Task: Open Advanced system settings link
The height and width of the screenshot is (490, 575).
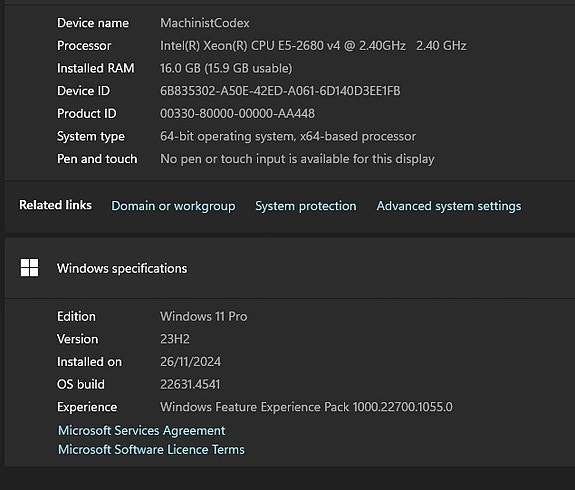Action: click(448, 206)
